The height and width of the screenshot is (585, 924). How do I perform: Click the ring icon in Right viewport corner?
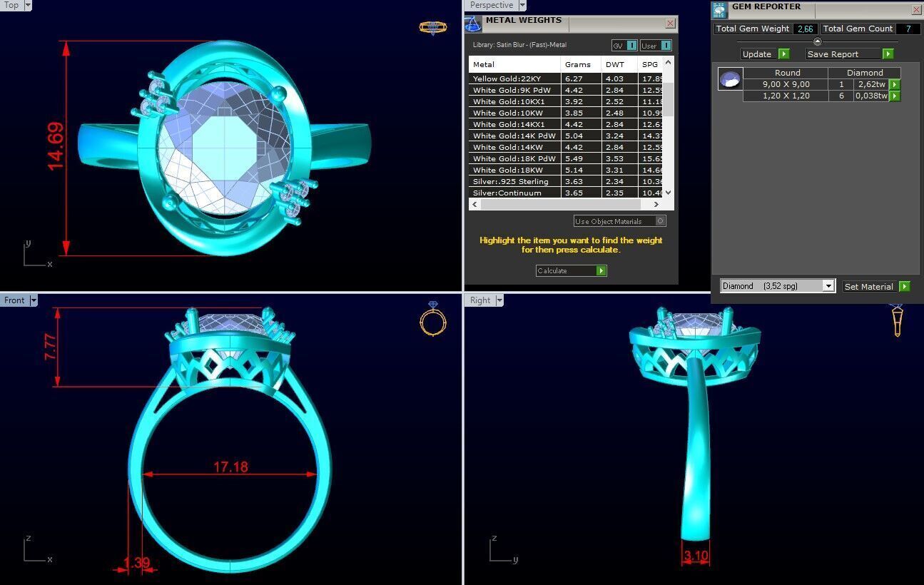(x=897, y=320)
